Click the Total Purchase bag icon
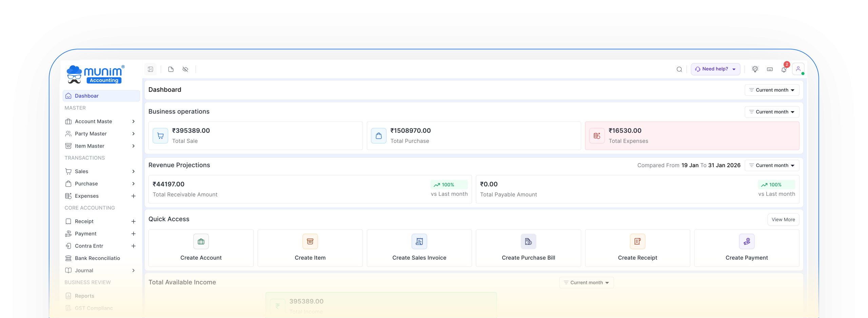The width and height of the screenshot is (868, 318). click(379, 136)
